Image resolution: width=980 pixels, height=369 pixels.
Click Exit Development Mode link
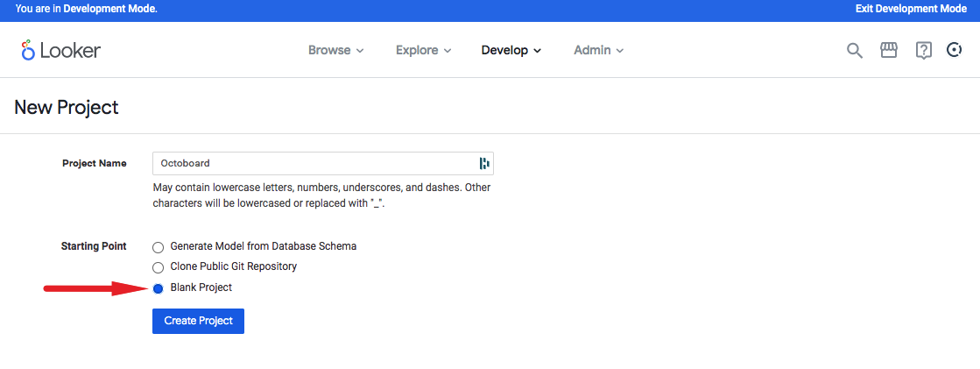[910, 9]
